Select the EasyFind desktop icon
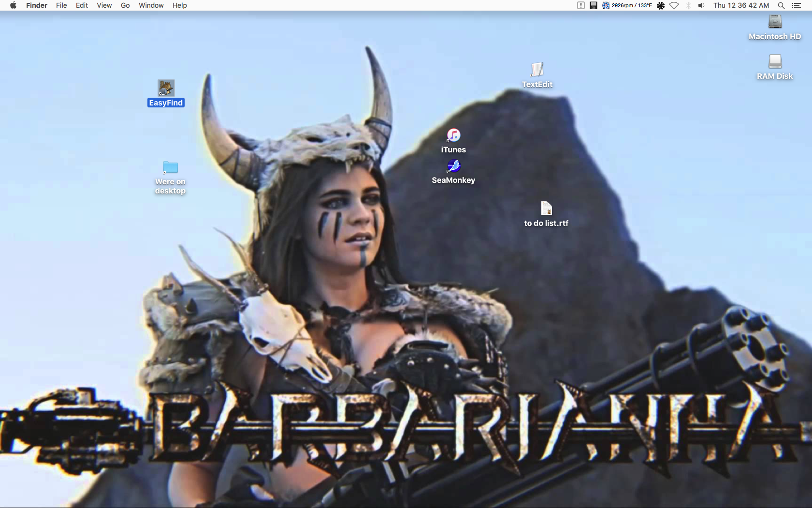Viewport: 812px width, 508px height. point(166,88)
